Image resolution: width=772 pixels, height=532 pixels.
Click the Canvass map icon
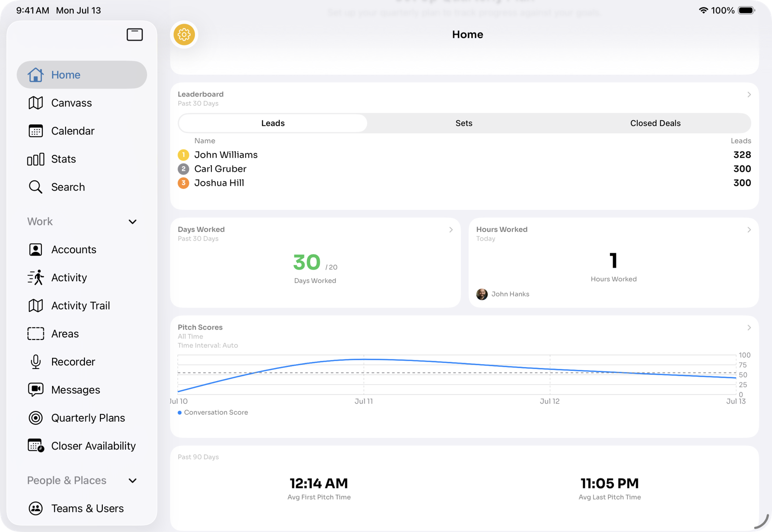[35, 103]
